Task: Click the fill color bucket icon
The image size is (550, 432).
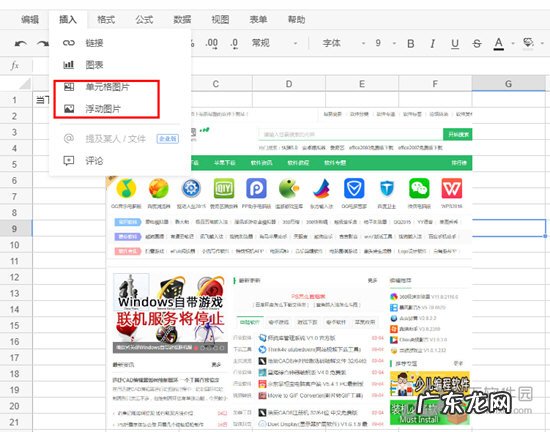Action: (528, 43)
